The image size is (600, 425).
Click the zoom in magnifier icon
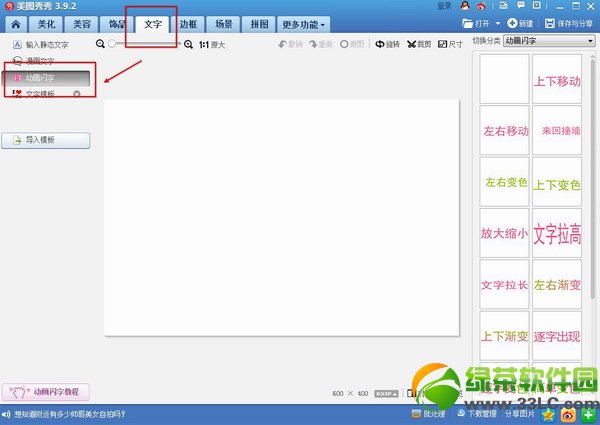click(x=188, y=44)
